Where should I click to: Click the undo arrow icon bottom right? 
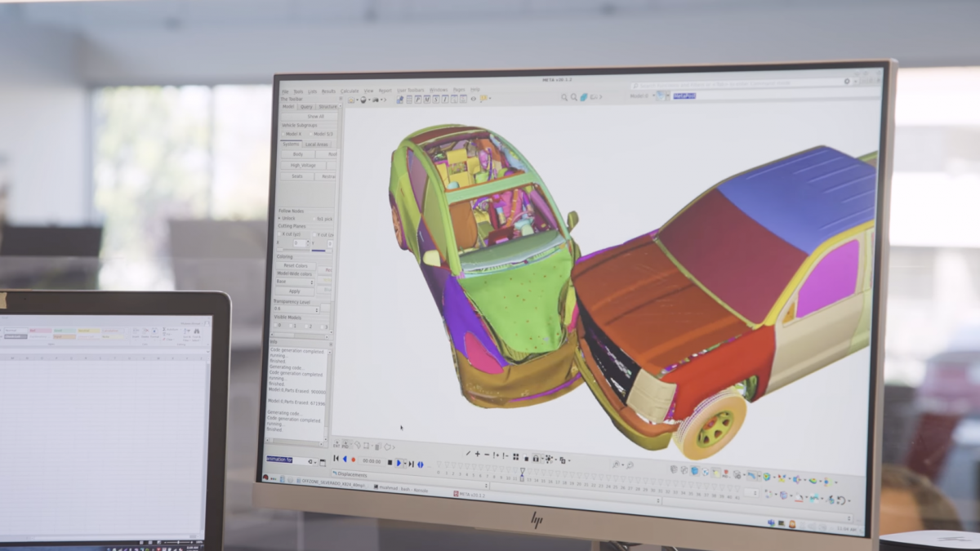click(x=841, y=500)
